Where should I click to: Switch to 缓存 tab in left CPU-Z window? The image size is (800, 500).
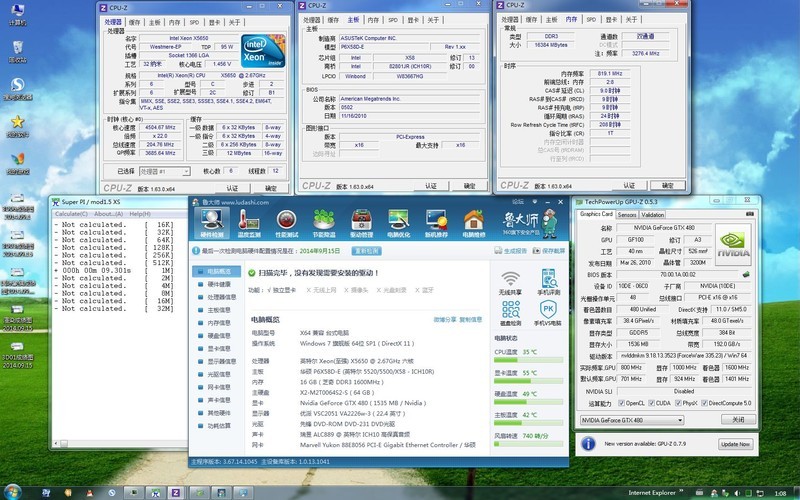pos(134,22)
